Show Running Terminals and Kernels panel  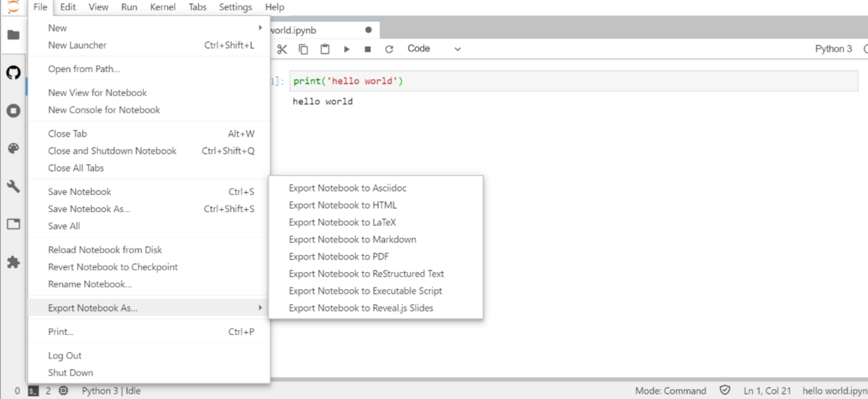[x=13, y=111]
